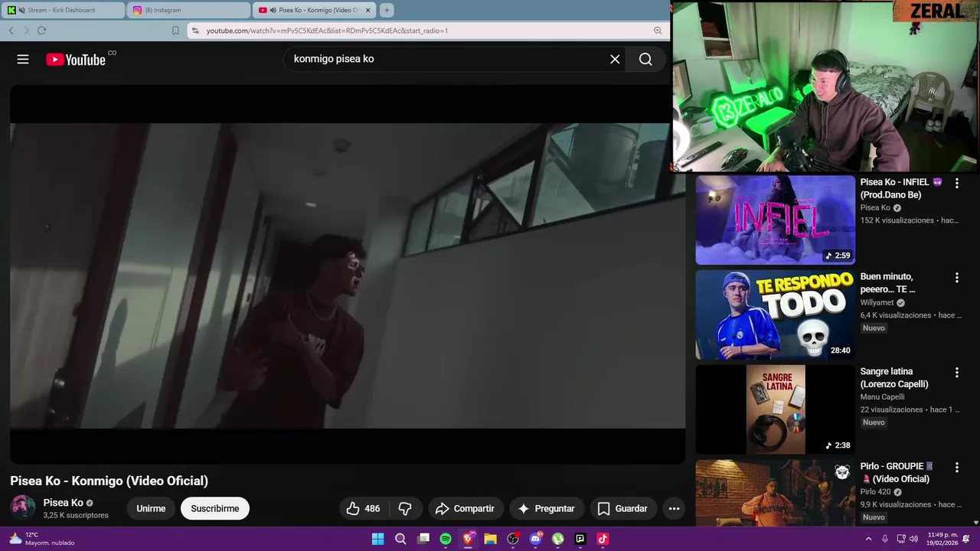The width and height of the screenshot is (980, 551).
Task: Open the Pirlo 420 channel name
Action: 876,492
